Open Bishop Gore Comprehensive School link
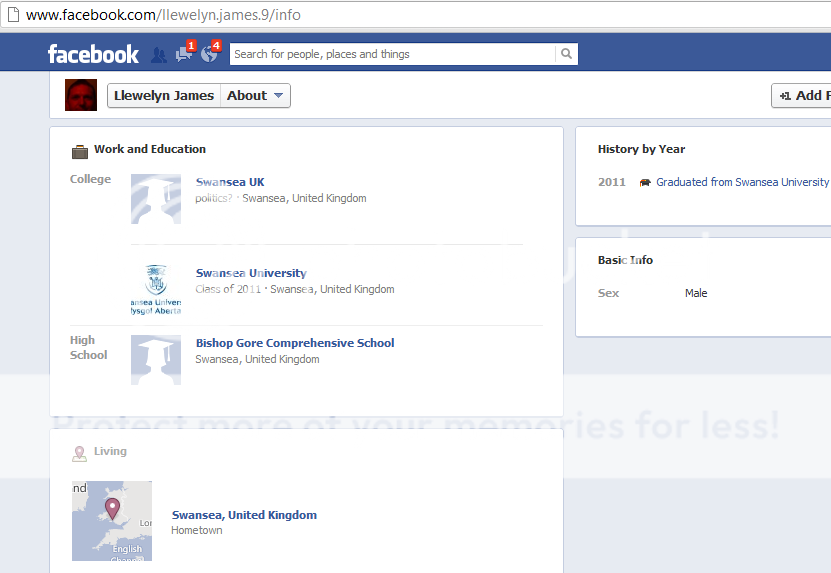This screenshot has height=573, width=831. pyautogui.click(x=295, y=343)
